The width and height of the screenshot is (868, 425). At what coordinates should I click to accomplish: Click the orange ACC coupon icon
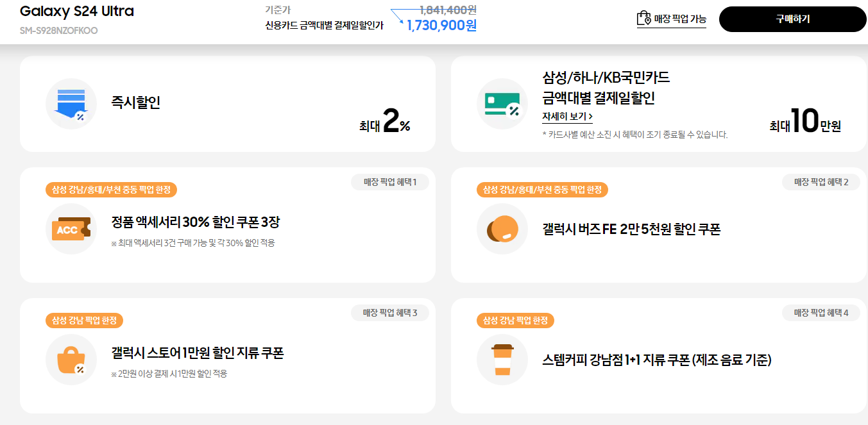click(71, 229)
